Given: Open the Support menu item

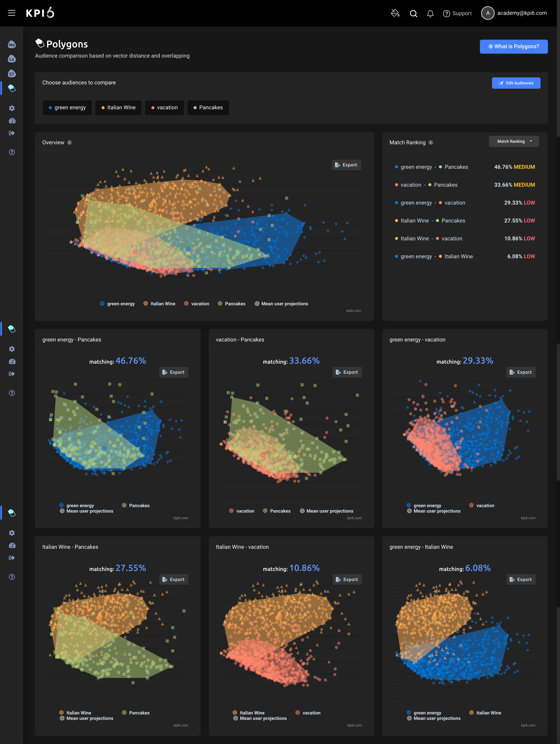Looking at the screenshot, I should (x=457, y=13).
